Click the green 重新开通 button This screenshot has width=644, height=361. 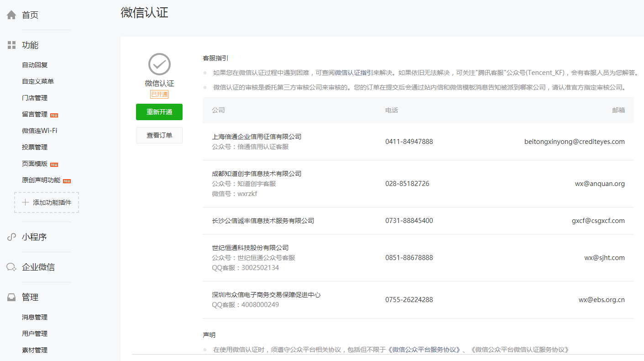tap(159, 112)
